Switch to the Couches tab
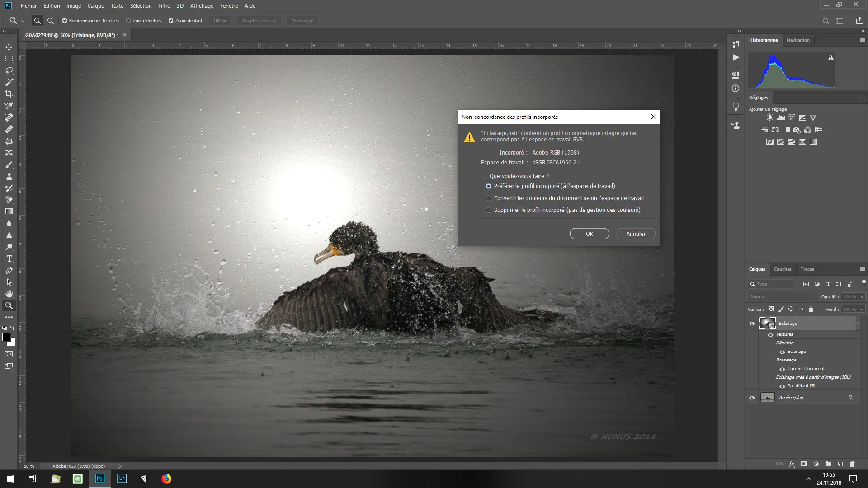Image resolution: width=868 pixels, height=488 pixels. pyautogui.click(x=782, y=269)
